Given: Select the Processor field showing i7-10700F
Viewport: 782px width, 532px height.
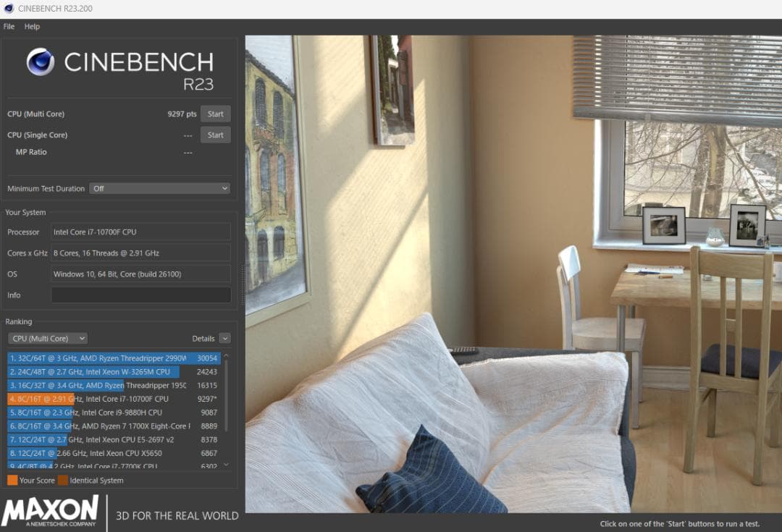Looking at the screenshot, I should click(x=140, y=232).
